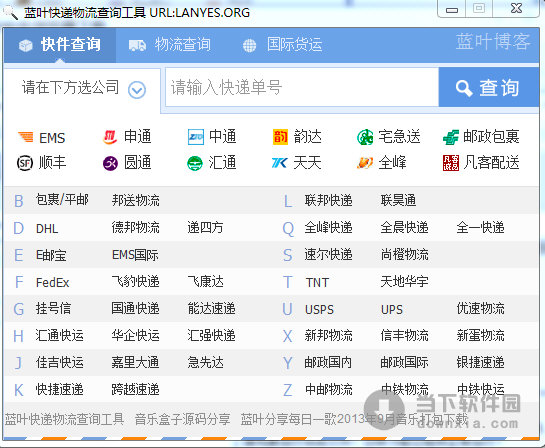Select UPS from the list
This screenshot has width=545, height=448.
392,309
